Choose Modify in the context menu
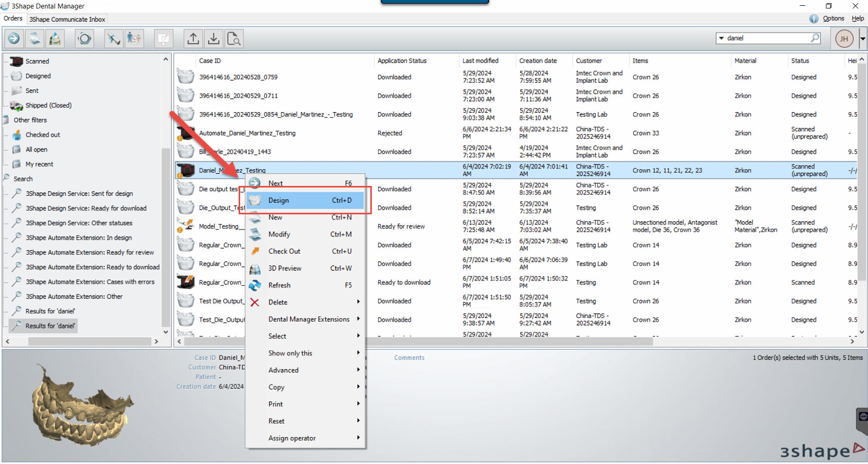 [x=305, y=234]
